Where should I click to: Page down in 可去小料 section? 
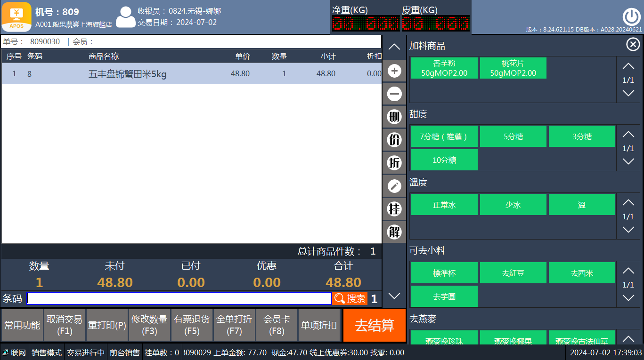[x=628, y=298]
